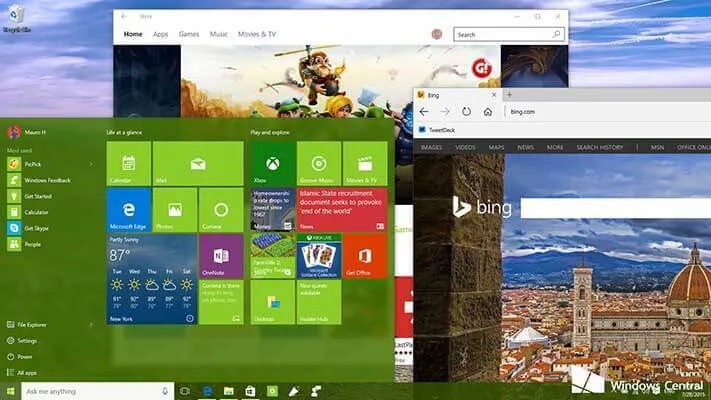
Task: Click the Edge home button
Action: click(x=487, y=112)
